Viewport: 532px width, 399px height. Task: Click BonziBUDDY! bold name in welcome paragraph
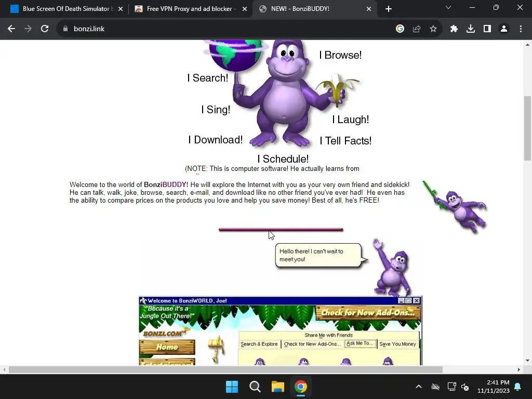(166, 184)
